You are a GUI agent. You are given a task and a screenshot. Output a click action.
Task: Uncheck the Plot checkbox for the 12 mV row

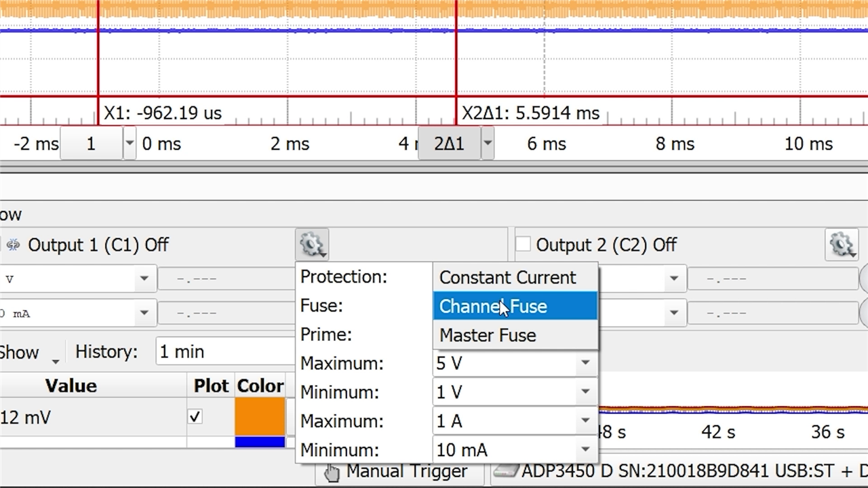coord(195,417)
